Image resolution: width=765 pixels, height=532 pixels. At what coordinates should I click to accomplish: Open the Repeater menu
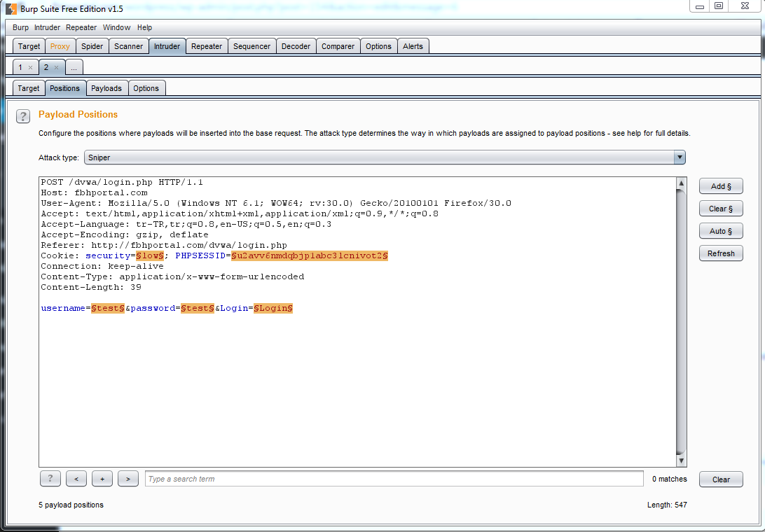81,27
